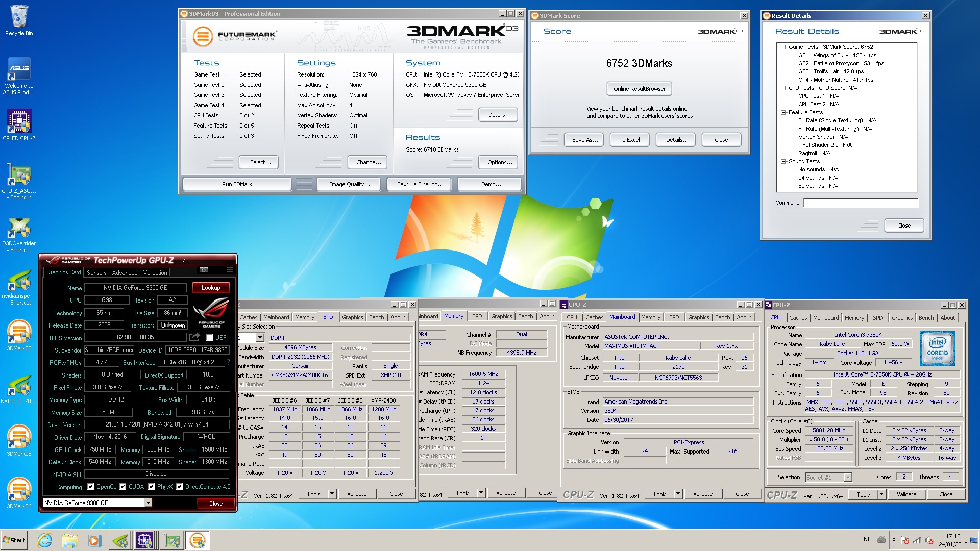Open the NVI_0_0_70 desktop icon
This screenshot has height=551, width=980.
(x=19, y=389)
